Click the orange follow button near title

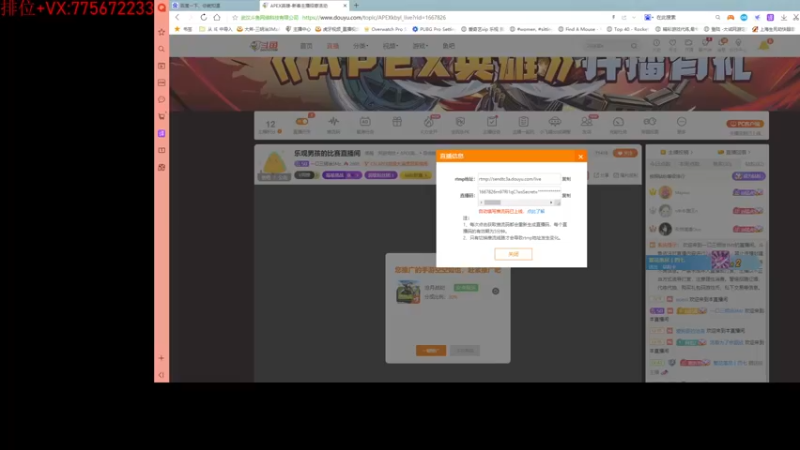point(625,153)
